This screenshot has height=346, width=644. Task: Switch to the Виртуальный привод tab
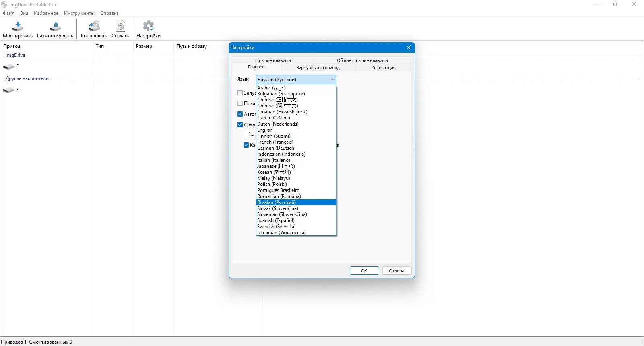point(318,68)
